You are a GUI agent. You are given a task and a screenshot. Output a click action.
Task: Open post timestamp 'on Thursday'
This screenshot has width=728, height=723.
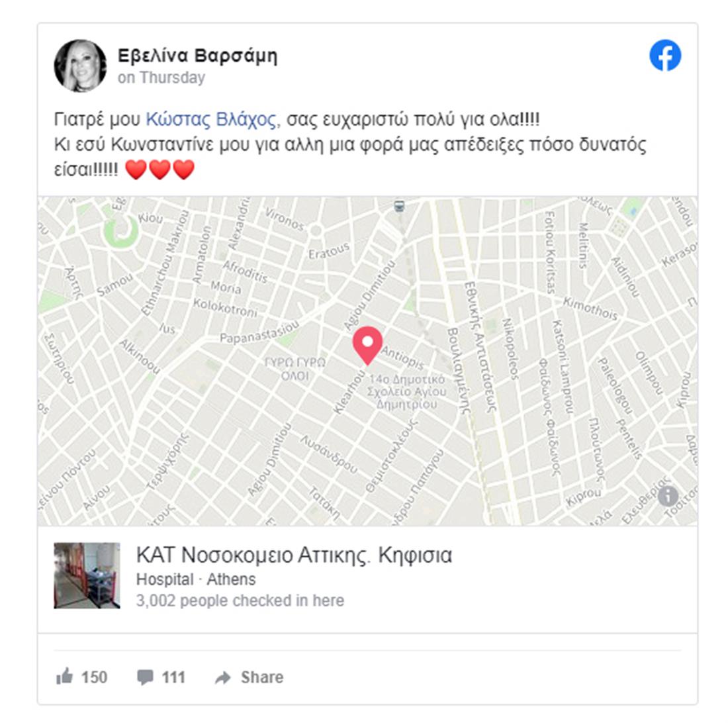point(161,77)
